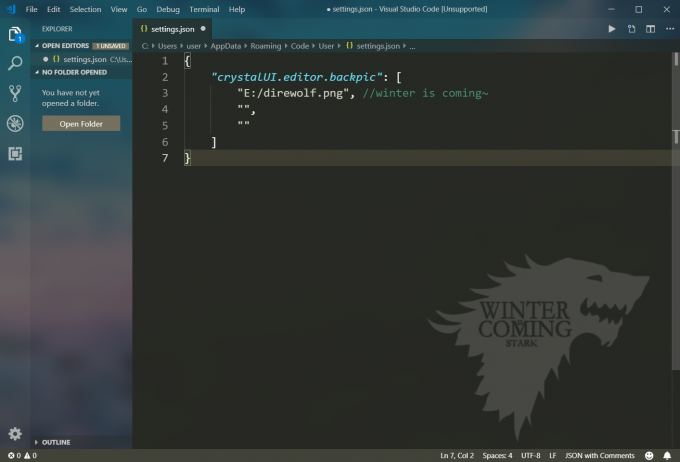Click the 1 UNSAVED badge
Screen dimensions: 680x462
pos(111,46)
